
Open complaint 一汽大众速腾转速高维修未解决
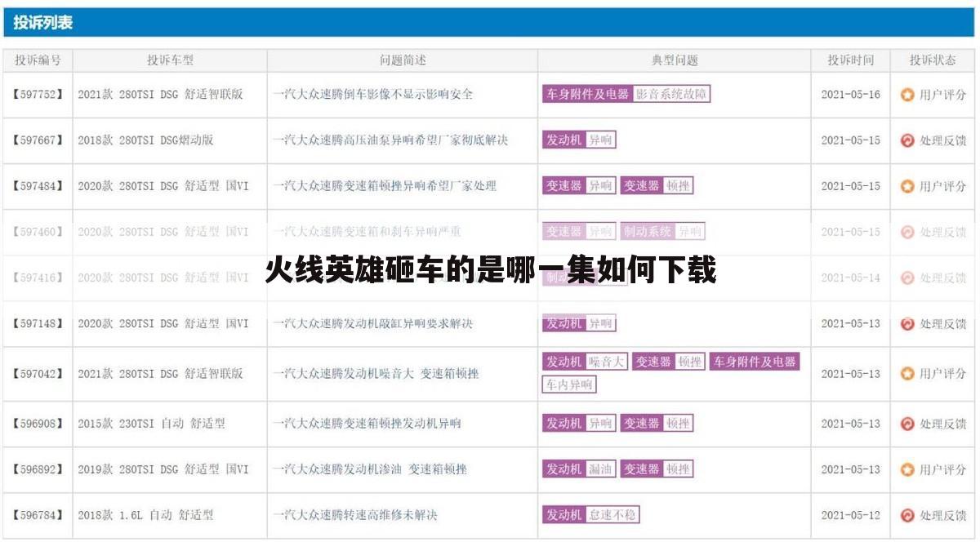click(355, 516)
